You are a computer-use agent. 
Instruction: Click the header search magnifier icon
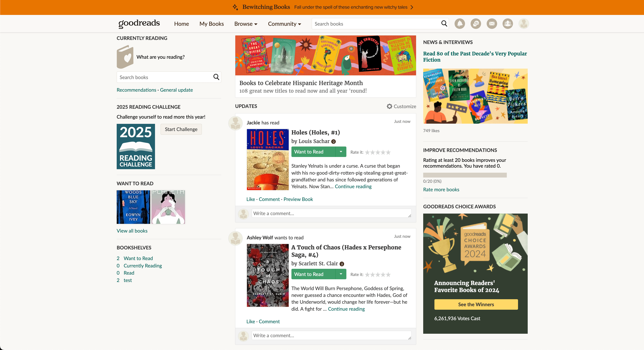(x=444, y=23)
